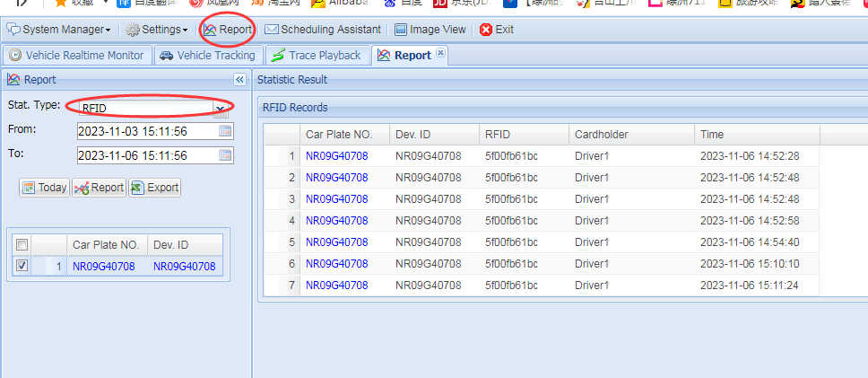Open the From date calendar picker
The width and height of the screenshot is (868, 378).
pyautogui.click(x=225, y=131)
